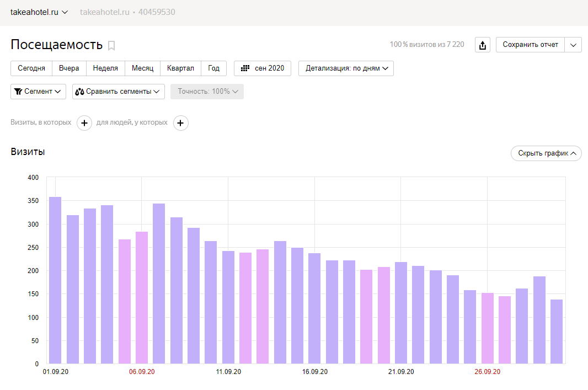This screenshot has width=588, height=390.
Task: Switch to the Квартал period
Action: pyautogui.click(x=180, y=68)
